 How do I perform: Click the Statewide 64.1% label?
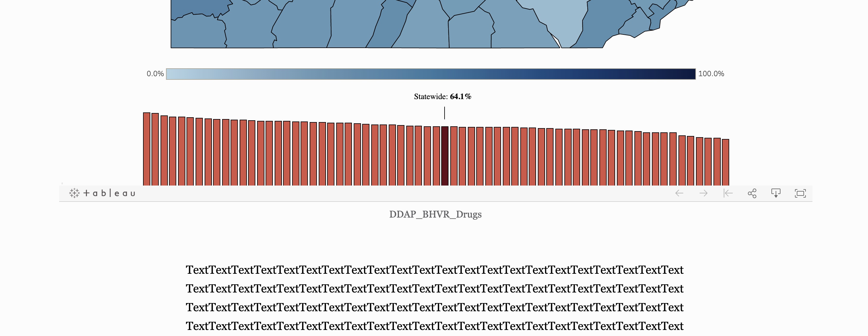[442, 97]
